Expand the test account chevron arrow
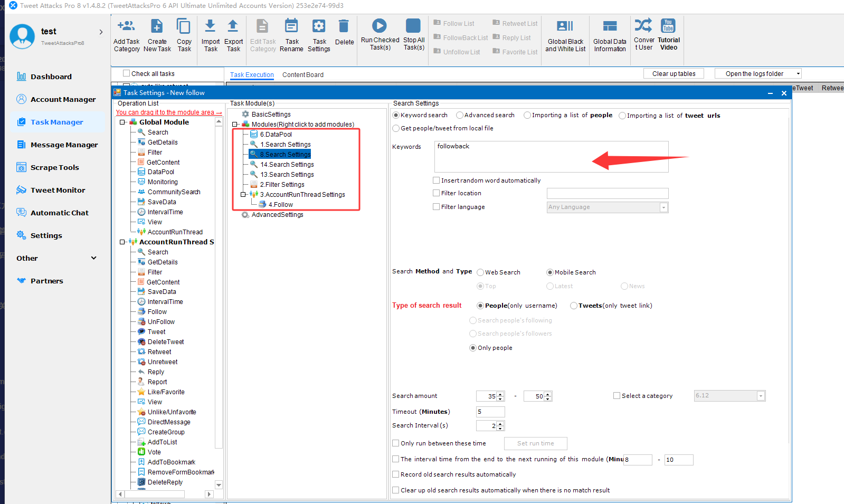 point(101,32)
